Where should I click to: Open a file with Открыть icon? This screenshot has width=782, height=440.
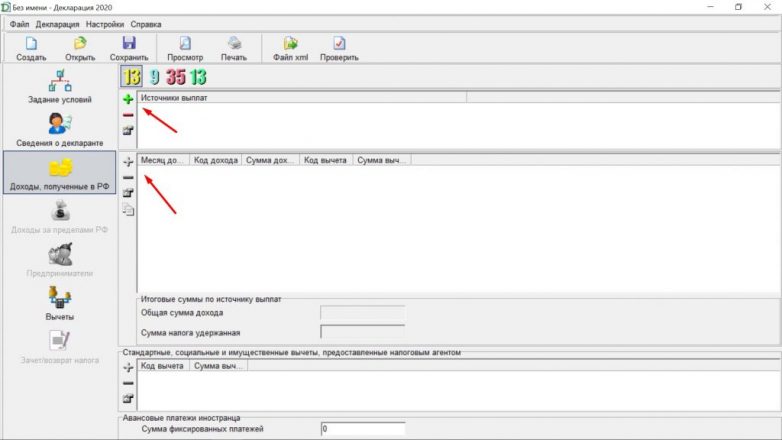pyautogui.click(x=80, y=47)
